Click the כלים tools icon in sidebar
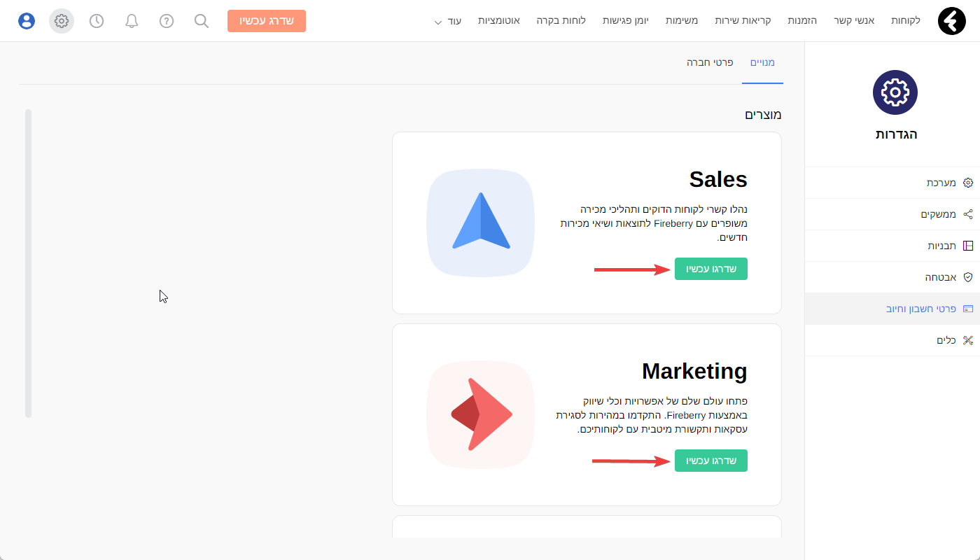The width and height of the screenshot is (980, 560). pos(968,340)
